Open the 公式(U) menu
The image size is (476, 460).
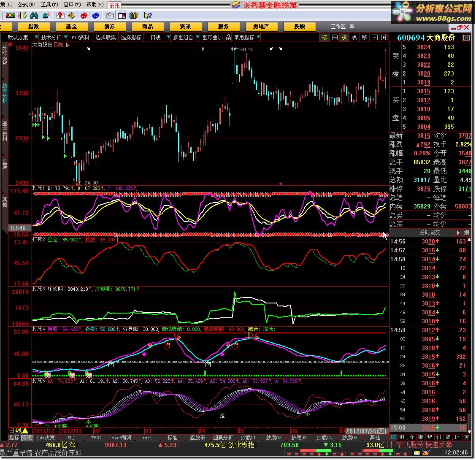[x=27, y=5]
